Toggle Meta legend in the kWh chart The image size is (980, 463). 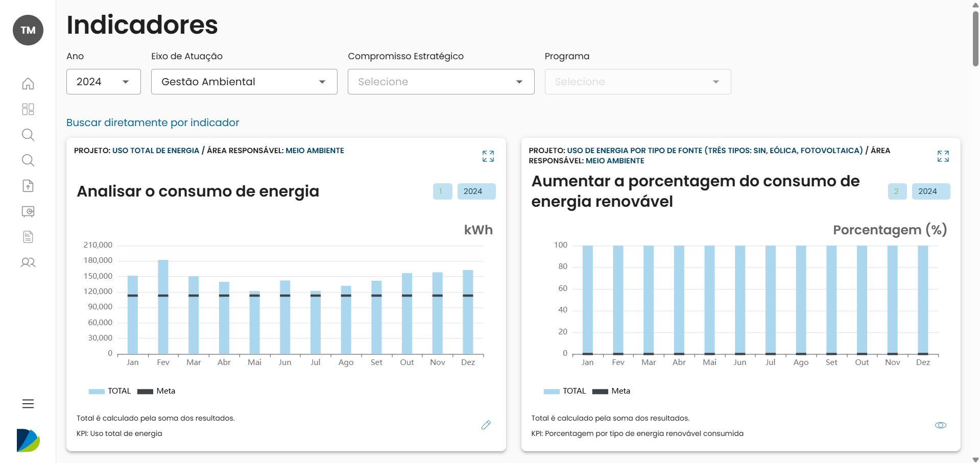click(x=156, y=391)
